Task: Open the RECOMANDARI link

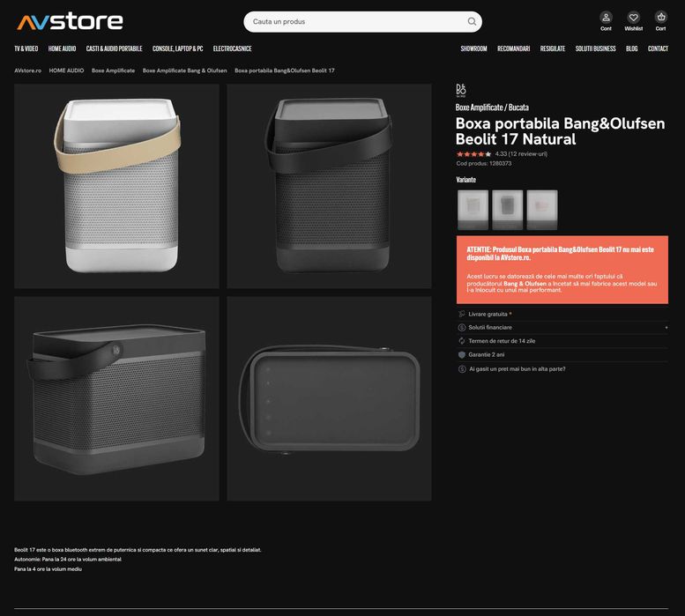Action: tap(514, 48)
